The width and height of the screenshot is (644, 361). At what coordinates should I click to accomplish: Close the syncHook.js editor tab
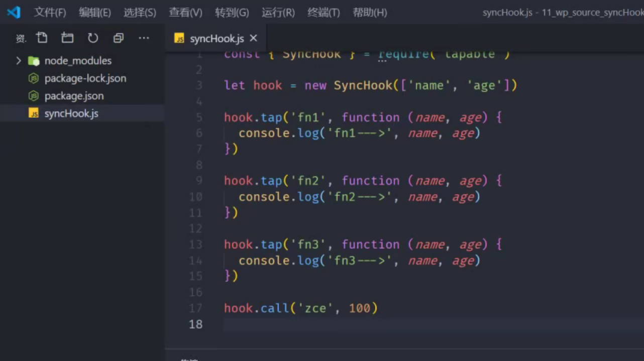coord(253,38)
